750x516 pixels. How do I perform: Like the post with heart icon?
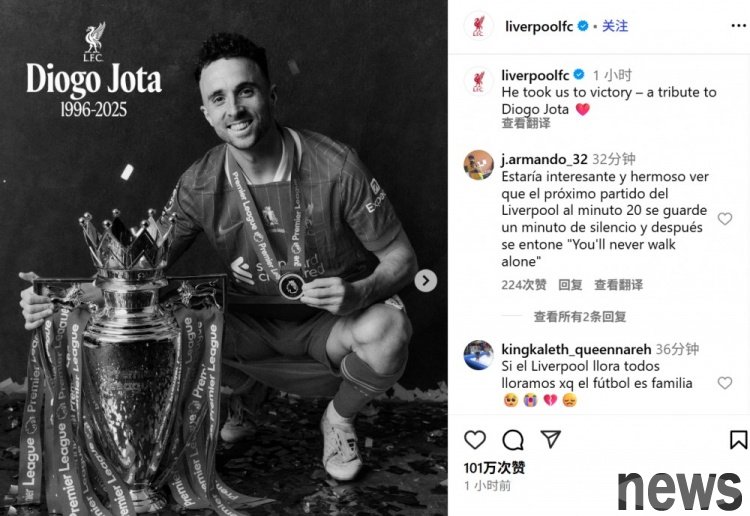(475, 439)
